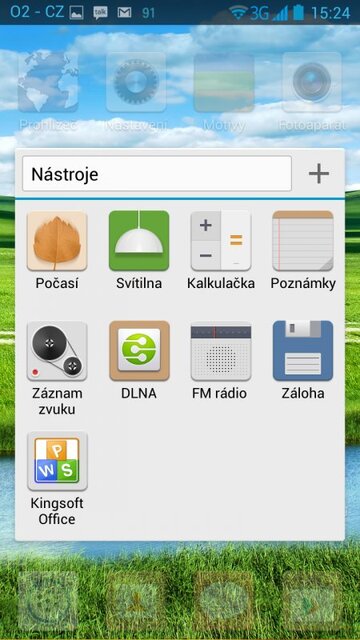Edit the Nástroje folder name field
Viewport: 360px width, 640px height.
pos(157,173)
